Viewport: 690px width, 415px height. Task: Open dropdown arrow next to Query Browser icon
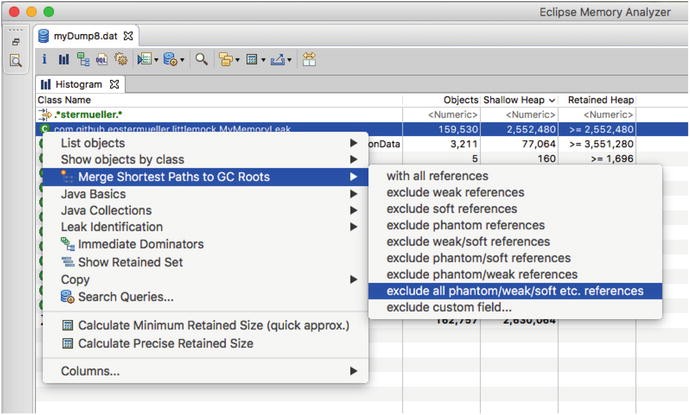[182, 60]
